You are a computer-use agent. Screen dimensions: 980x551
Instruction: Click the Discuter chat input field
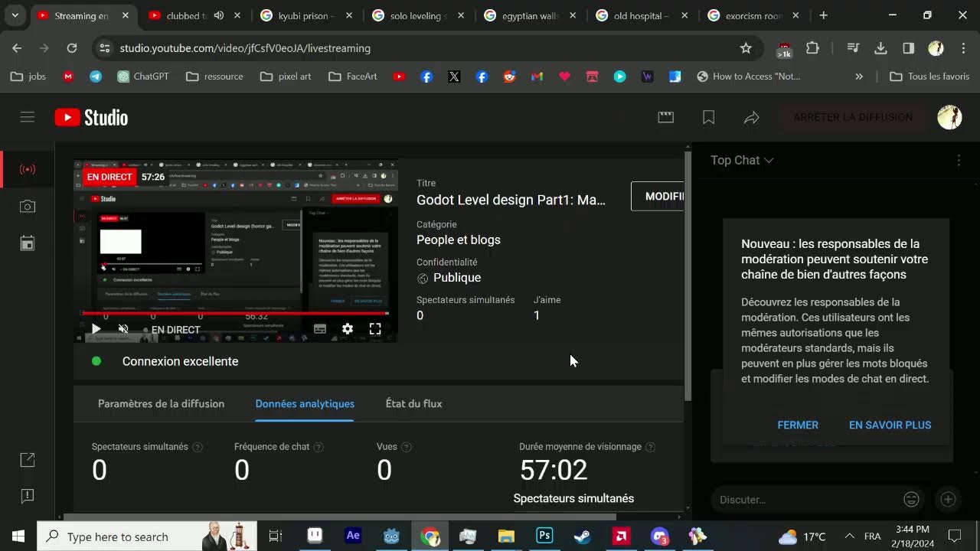click(808, 500)
